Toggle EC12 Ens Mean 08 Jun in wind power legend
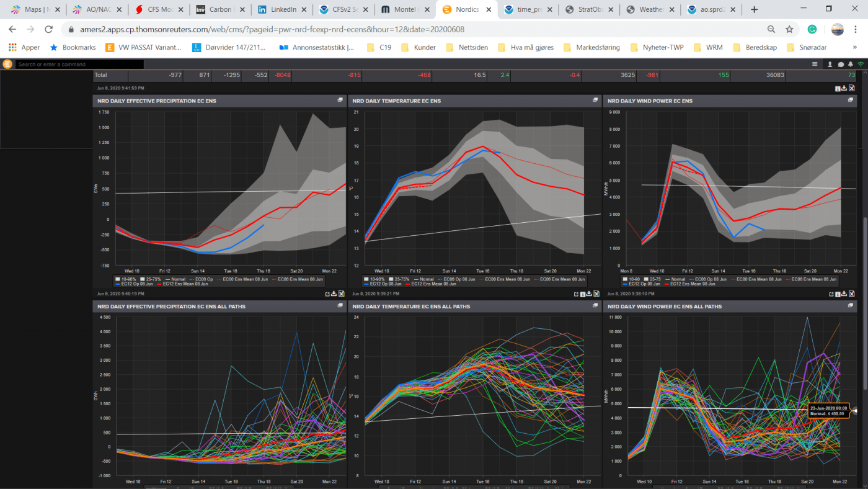 pyautogui.click(x=689, y=284)
